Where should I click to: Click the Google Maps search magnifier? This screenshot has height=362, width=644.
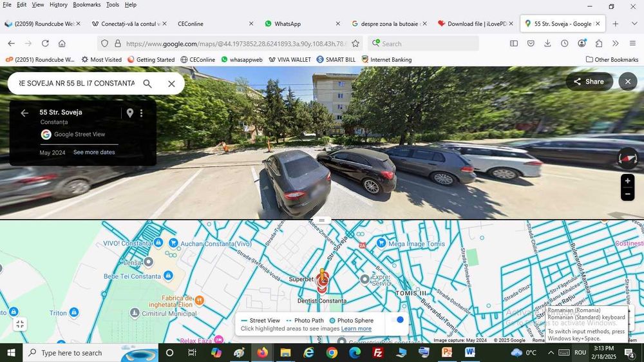click(147, 83)
